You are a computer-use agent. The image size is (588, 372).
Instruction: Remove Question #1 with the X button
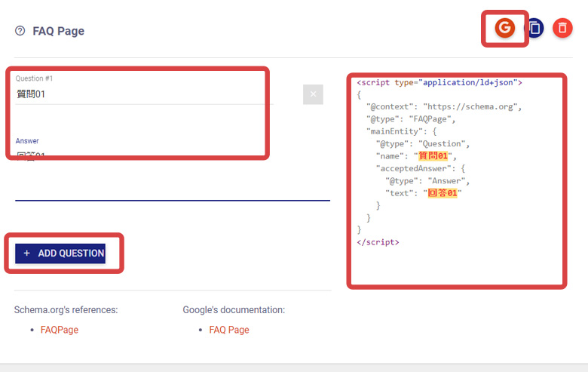(x=313, y=94)
